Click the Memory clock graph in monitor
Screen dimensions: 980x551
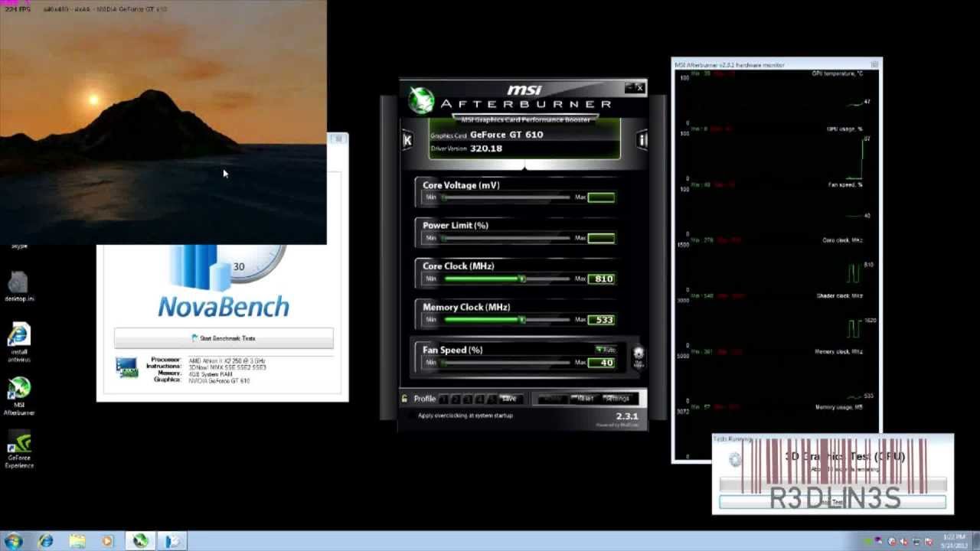coord(778,376)
